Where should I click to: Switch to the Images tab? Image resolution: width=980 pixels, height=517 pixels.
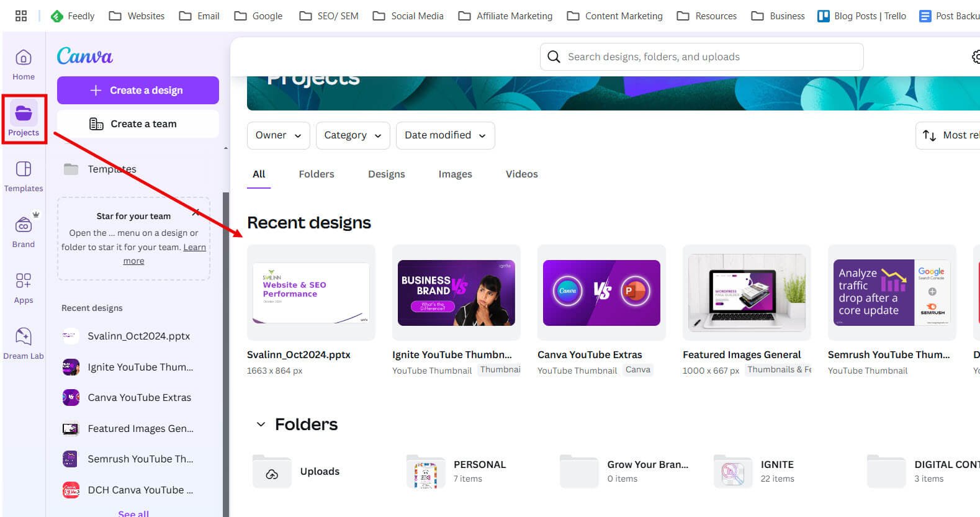[x=455, y=174]
